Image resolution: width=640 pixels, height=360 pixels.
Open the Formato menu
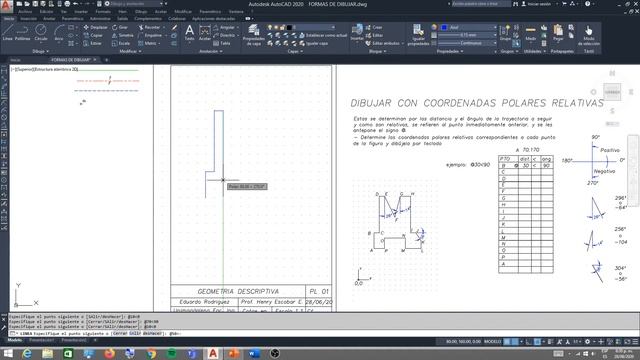tap(103, 12)
